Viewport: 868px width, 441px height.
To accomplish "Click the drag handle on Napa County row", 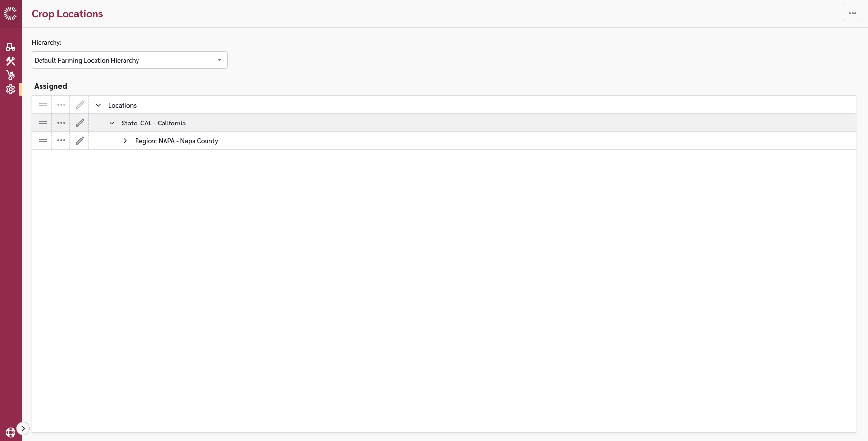I will 43,141.
